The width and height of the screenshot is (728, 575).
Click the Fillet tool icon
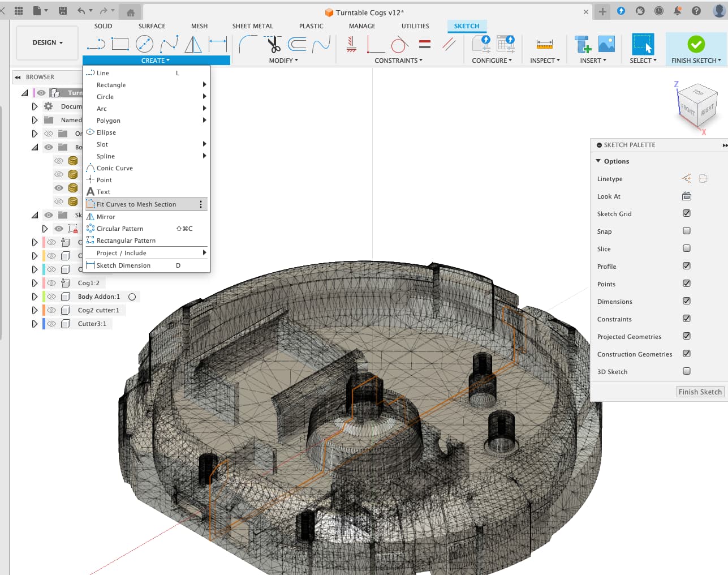pos(247,44)
